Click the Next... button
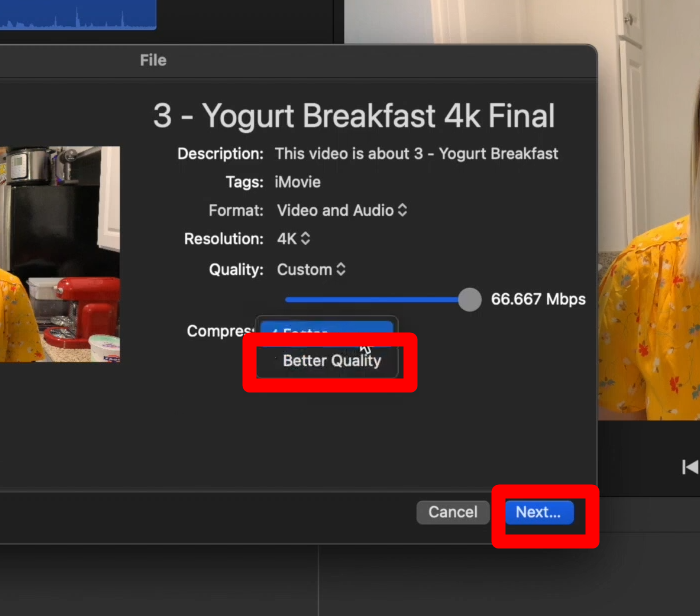 (x=539, y=512)
